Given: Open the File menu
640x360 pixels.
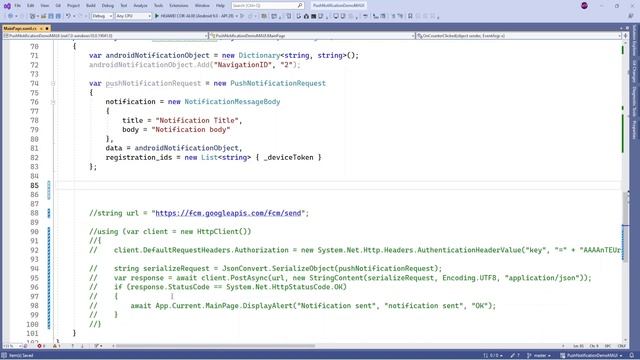Looking at the screenshot, I should pyautogui.click(x=17, y=6).
